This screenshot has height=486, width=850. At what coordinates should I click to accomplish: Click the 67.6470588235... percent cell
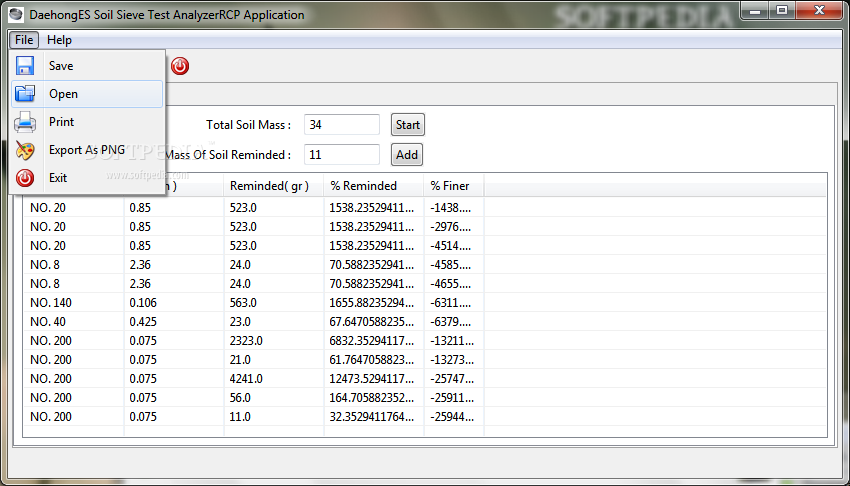pyautogui.click(x=372, y=321)
